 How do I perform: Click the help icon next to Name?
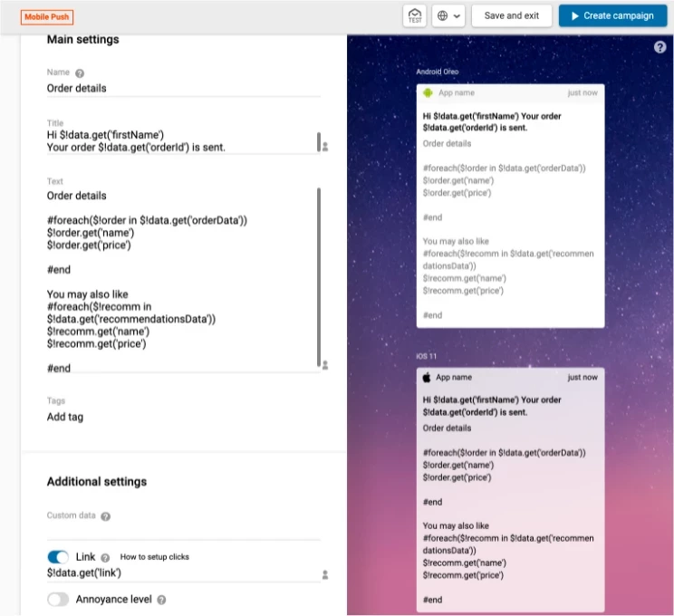coord(80,72)
